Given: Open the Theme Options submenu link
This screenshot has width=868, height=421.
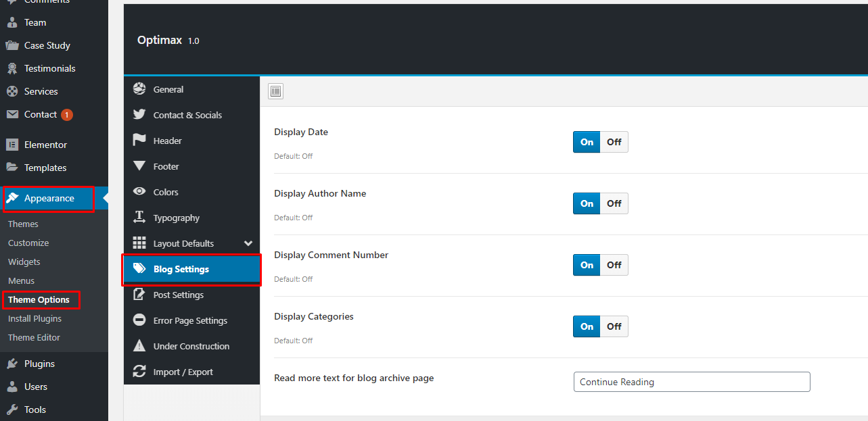Looking at the screenshot, I should click(x=39, y=299).
